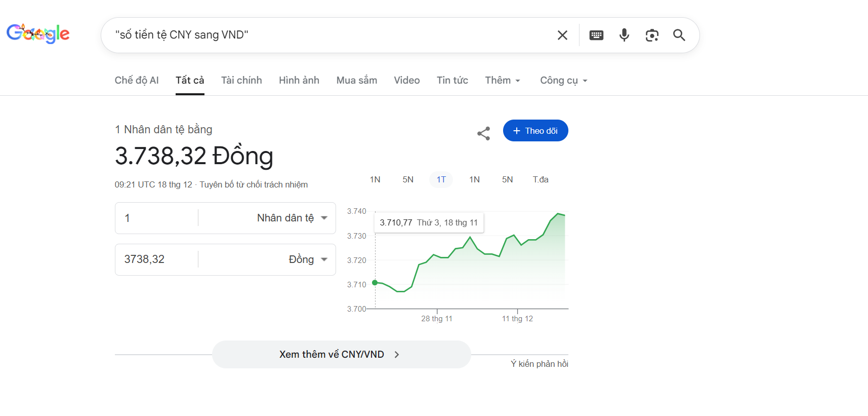Open the on-screen keyboard icon
This screenshot has height=416, width=868.
(596, 35)
